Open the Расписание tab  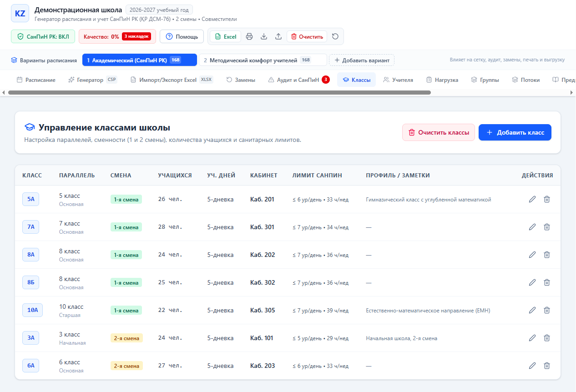click(x=36, y=80)
